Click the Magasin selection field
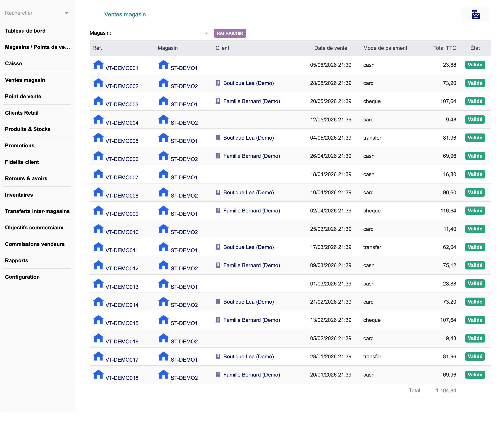 [161, 33]
